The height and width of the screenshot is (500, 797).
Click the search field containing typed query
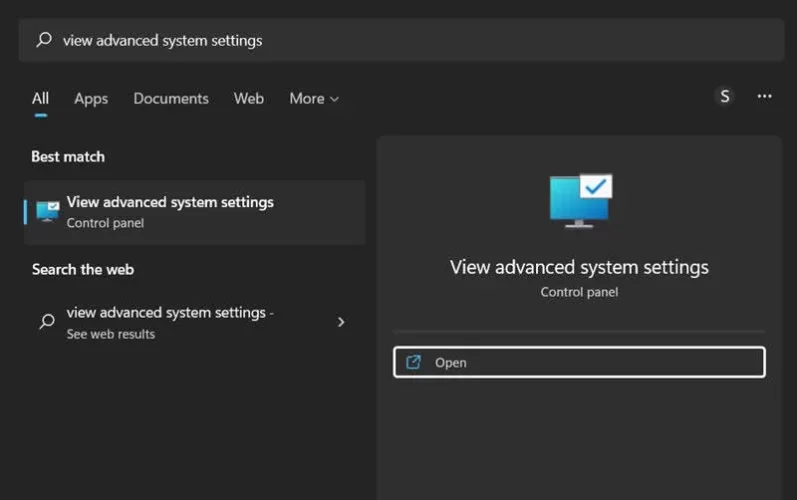pyautogui.click(x=400, y=40)
